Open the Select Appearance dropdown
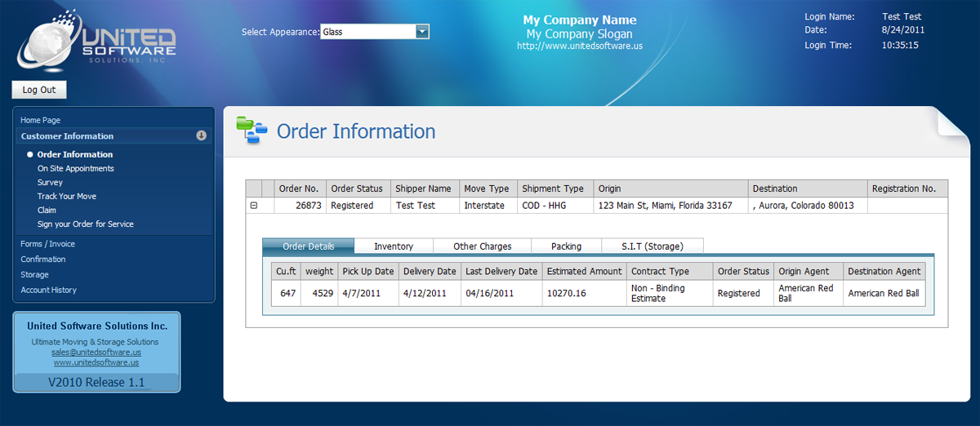 pos(422,32)
